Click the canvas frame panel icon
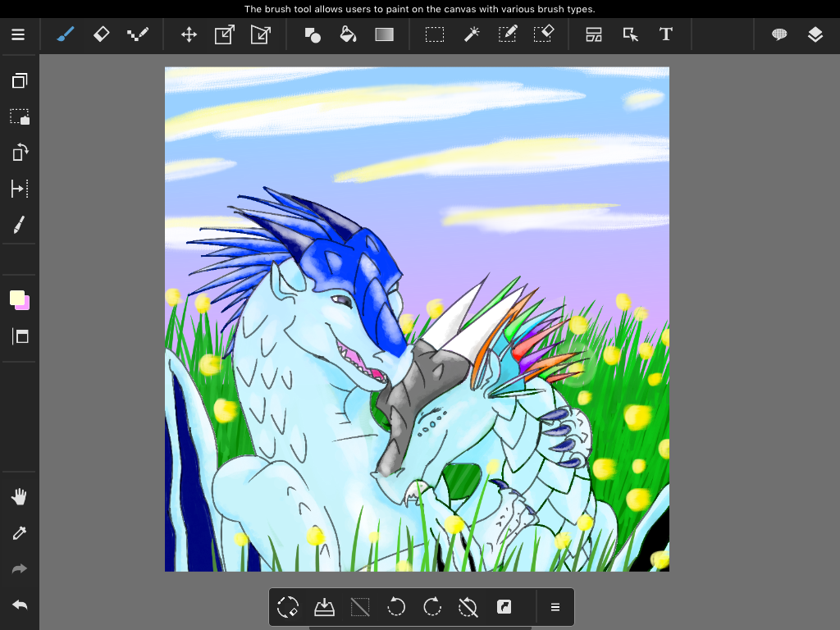Image resolution: width=840 pixels, height=630 pixels. click(x=21, y=336)
